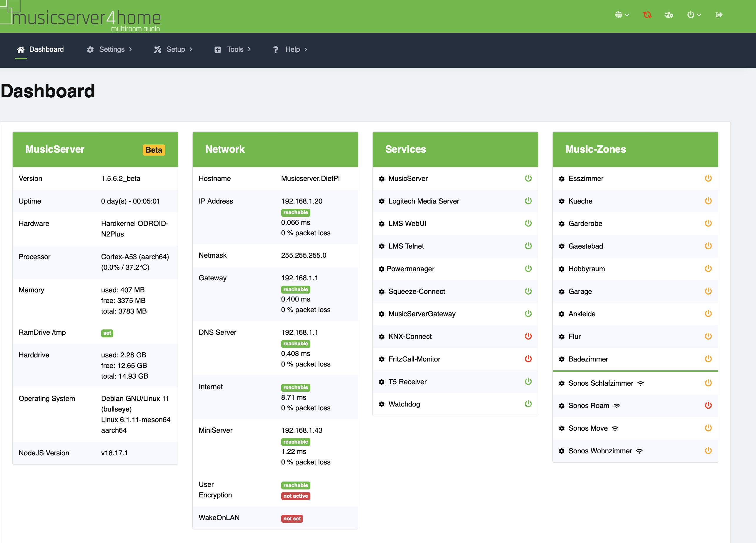Viewport: 756px width, 543px height.
Task: Expand the power options dropdown in header
Action: tap(694, 15)
